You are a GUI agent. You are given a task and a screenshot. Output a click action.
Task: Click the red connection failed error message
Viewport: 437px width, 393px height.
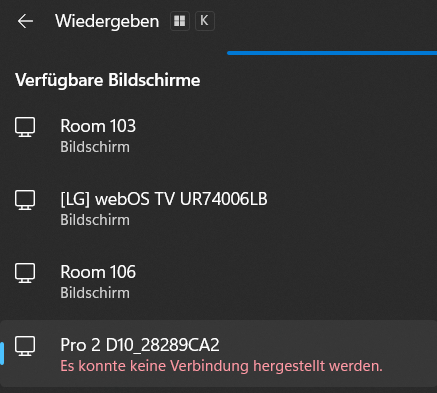click(221, 366)
